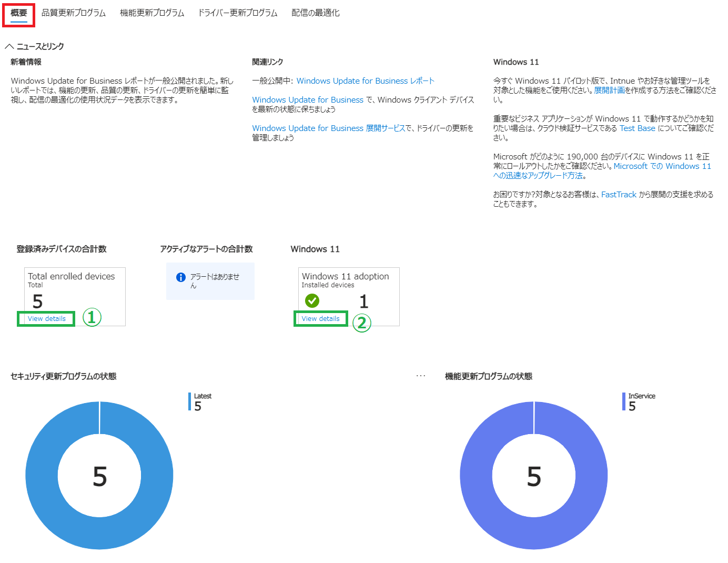Click the Windows 11 adoption card title
The image size is (728, 563).
[346, 276]
